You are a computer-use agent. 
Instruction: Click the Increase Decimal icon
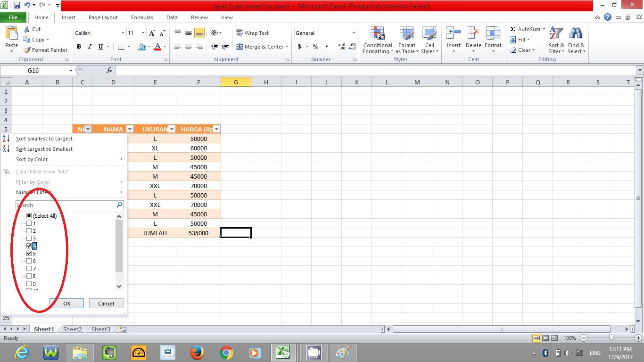342,47
